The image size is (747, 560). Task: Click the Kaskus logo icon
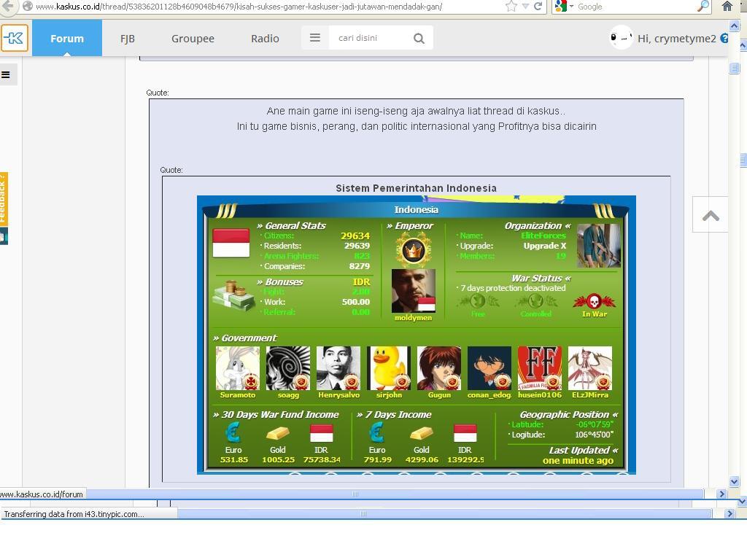pyautogui.click(x=15, y=38)
